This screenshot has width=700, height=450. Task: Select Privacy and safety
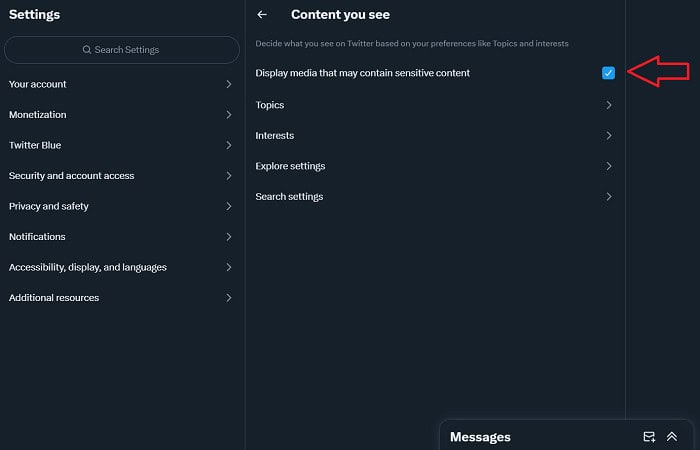(x=121, y=206)
